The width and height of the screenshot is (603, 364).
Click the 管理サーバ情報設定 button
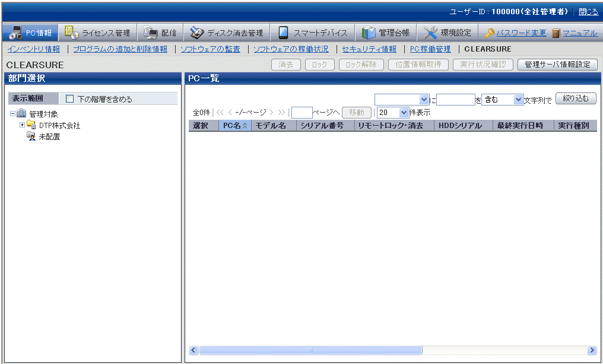point(558,65)
